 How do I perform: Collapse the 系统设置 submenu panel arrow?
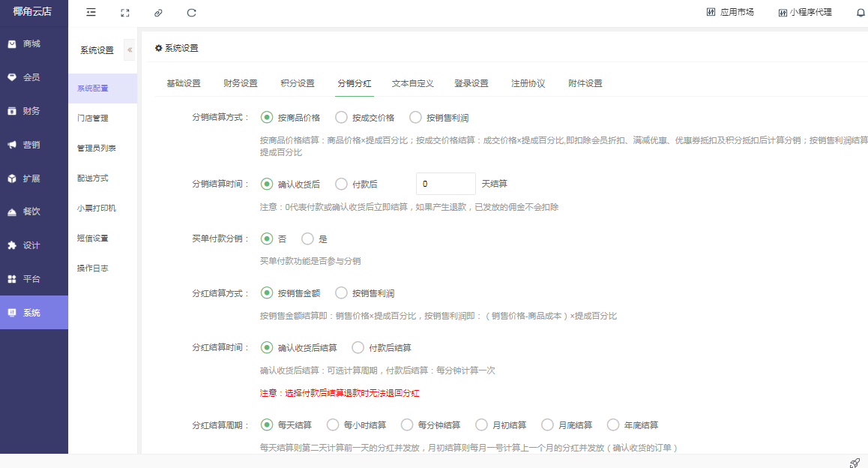(130, 49)
